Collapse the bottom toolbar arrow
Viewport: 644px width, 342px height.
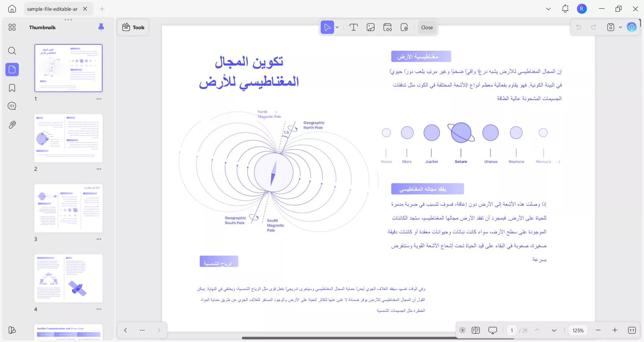click(462, 330)
